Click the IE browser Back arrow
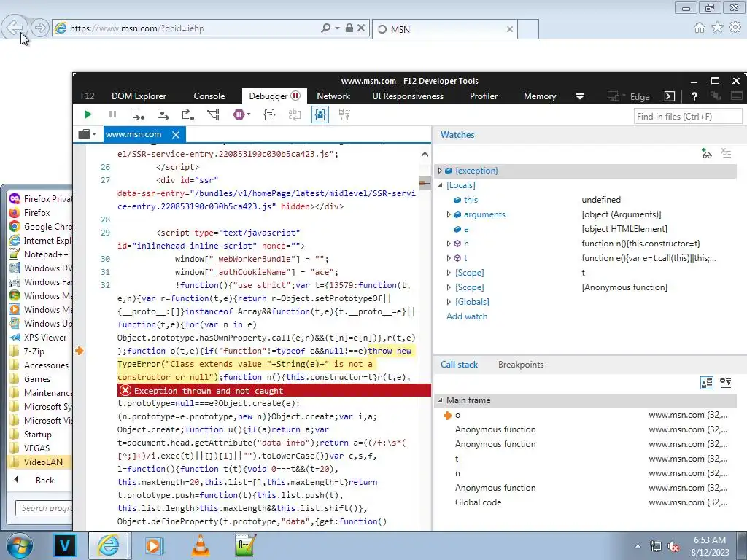Image resolution: width=747 pixels, height=560 pixels. (15, 28)
